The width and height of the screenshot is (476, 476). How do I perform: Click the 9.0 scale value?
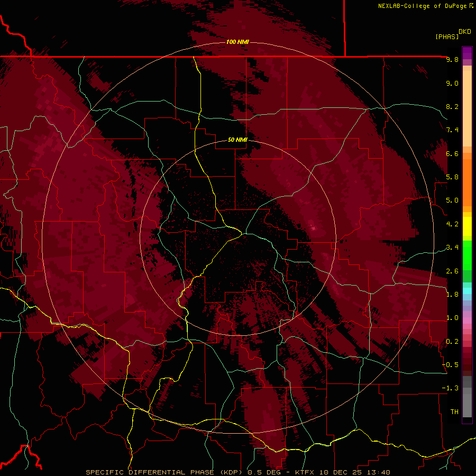pos(452,83)
